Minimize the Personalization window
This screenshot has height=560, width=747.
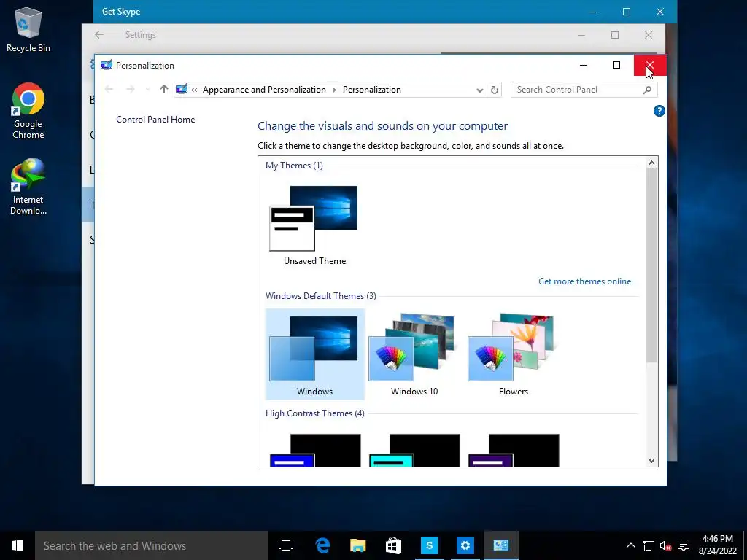pyautogui.click(x=584, y=65)
